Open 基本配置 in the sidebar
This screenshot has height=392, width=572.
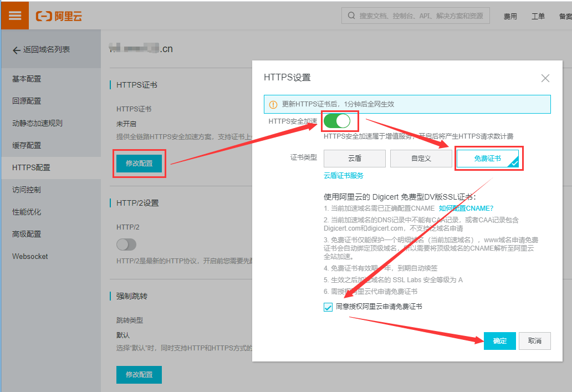tap(50, 79)
